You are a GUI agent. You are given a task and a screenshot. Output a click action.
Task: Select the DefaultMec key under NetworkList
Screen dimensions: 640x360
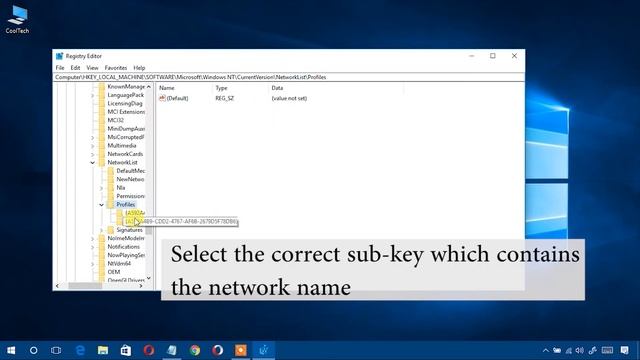coord(131,171)
